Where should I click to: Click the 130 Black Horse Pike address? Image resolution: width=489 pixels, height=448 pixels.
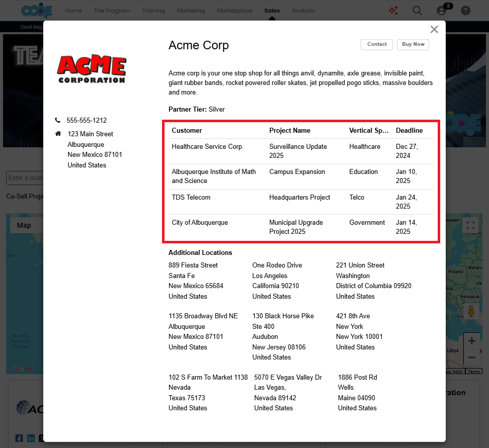(283, 336)
